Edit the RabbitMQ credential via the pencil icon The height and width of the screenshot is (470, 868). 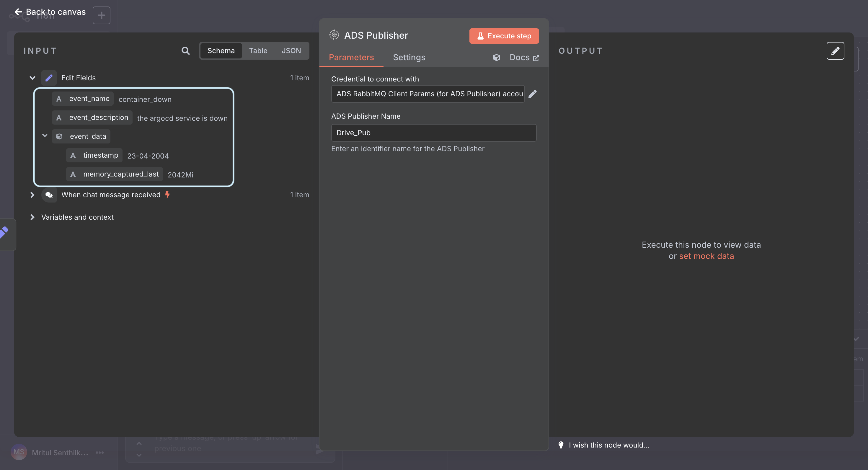(x=533, y=94)
